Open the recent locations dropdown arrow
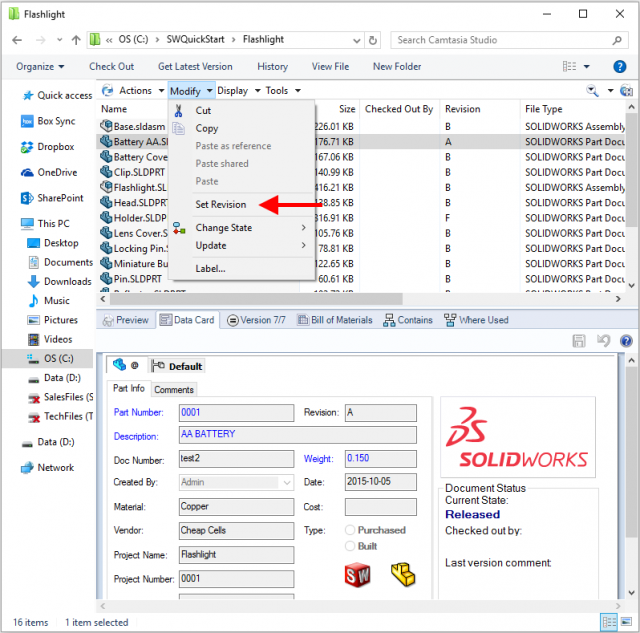The width and height of the screenshot is (640, 633). (x=60, y=40)
